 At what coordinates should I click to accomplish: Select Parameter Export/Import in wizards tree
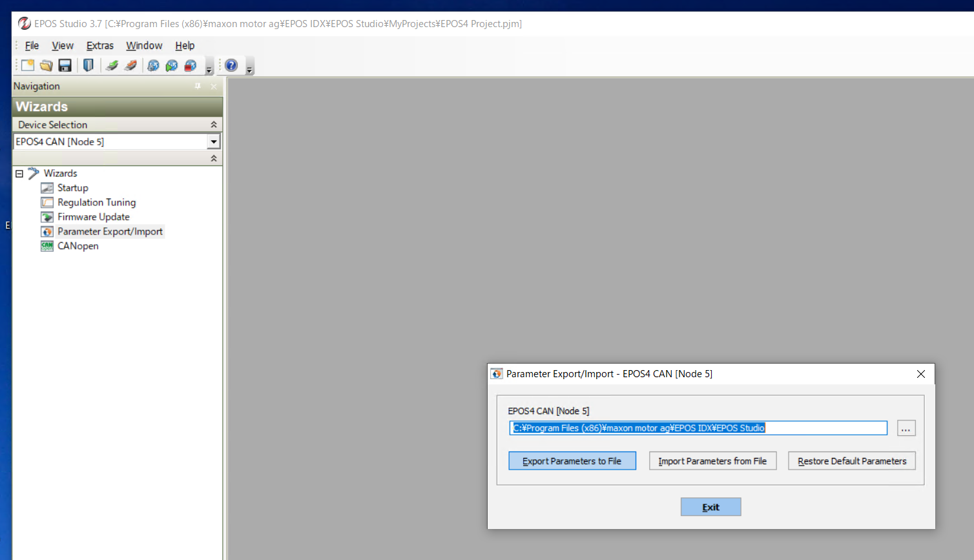click(x=110, y=231)
